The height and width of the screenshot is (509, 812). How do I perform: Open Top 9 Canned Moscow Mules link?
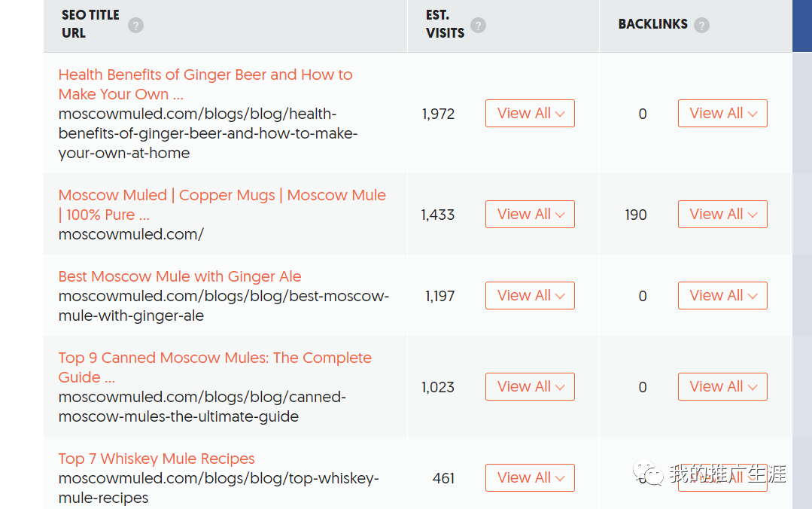point(214,367)
